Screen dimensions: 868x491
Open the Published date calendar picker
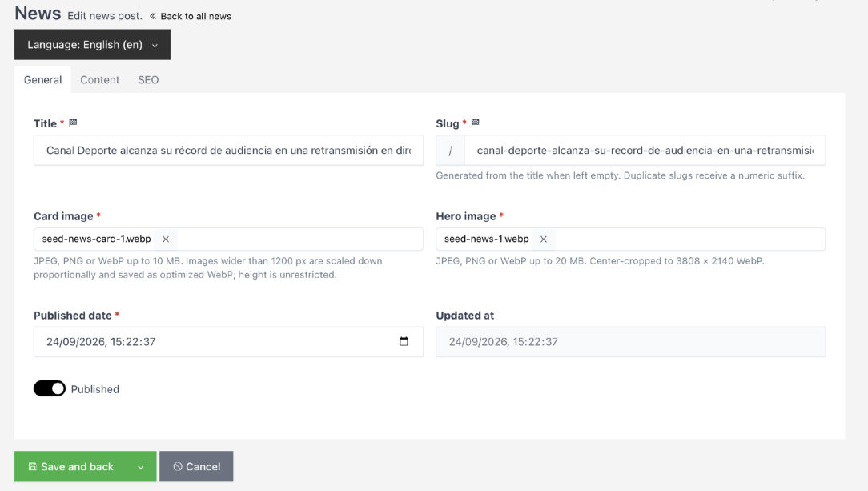coord(404,341)
